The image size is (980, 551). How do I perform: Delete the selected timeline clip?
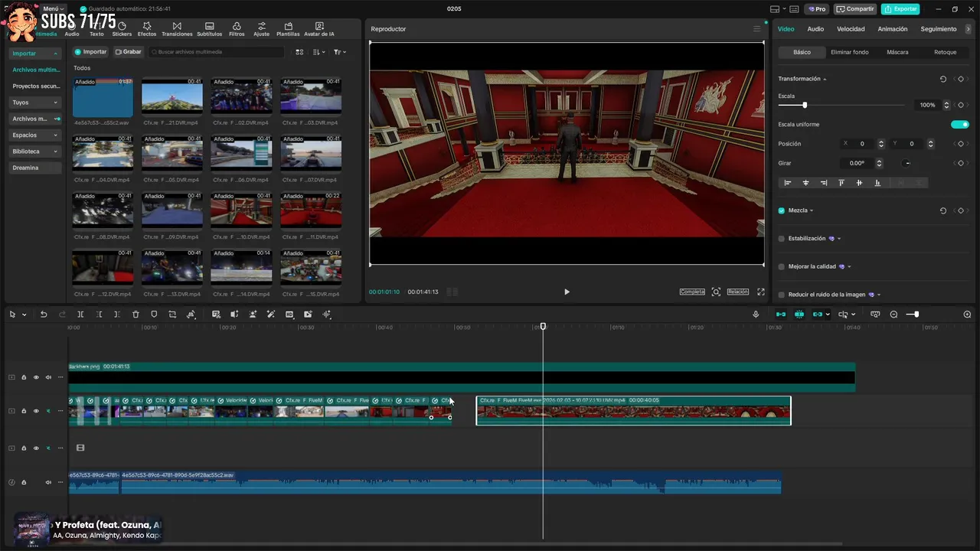pos(136,315)
